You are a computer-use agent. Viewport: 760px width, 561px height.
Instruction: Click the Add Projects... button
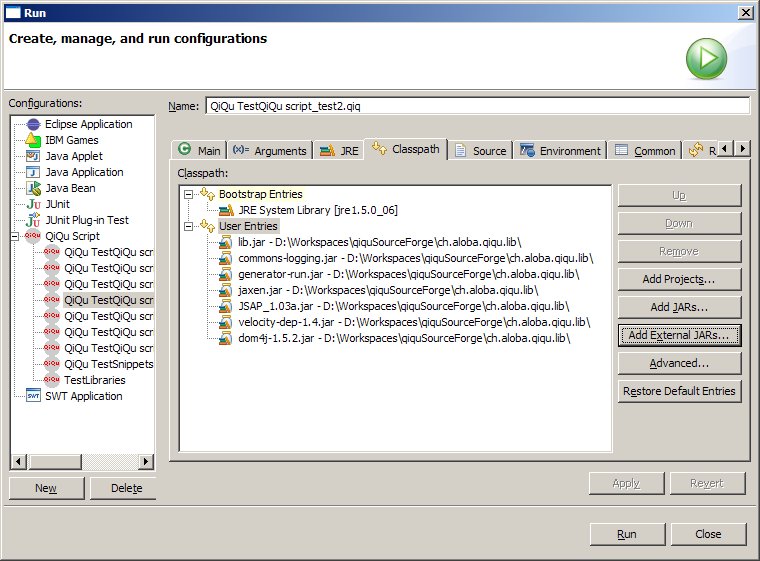[x=680, y=279]
